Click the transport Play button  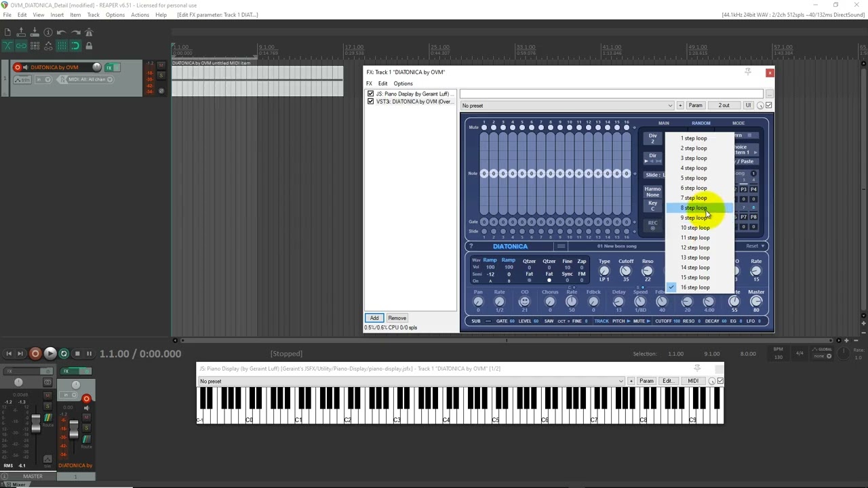pos(50,353)
